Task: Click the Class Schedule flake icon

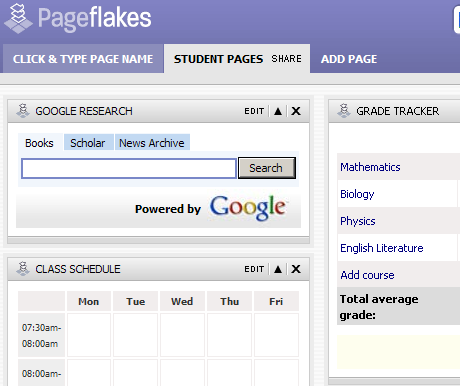Action: 23,269
